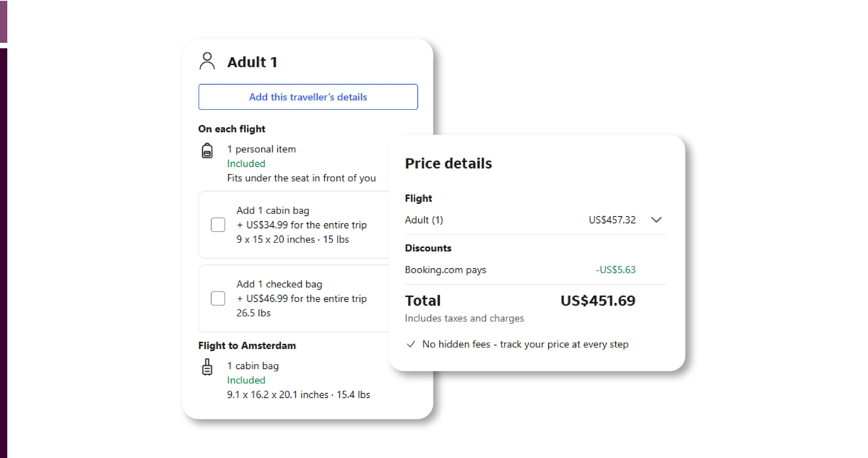Click the cabin bag suitcase icon
Screen dimensions: 868x458
(x=207, y=367)
